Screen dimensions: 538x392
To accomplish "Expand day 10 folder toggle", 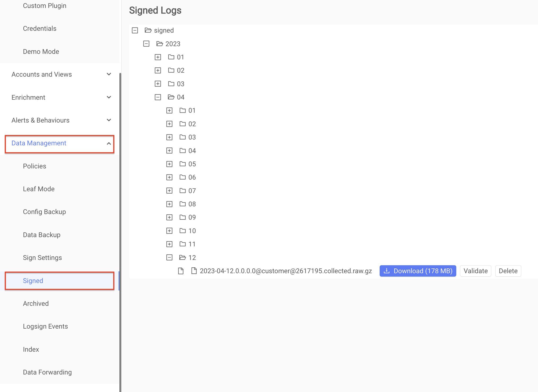I will pos(169,231).
